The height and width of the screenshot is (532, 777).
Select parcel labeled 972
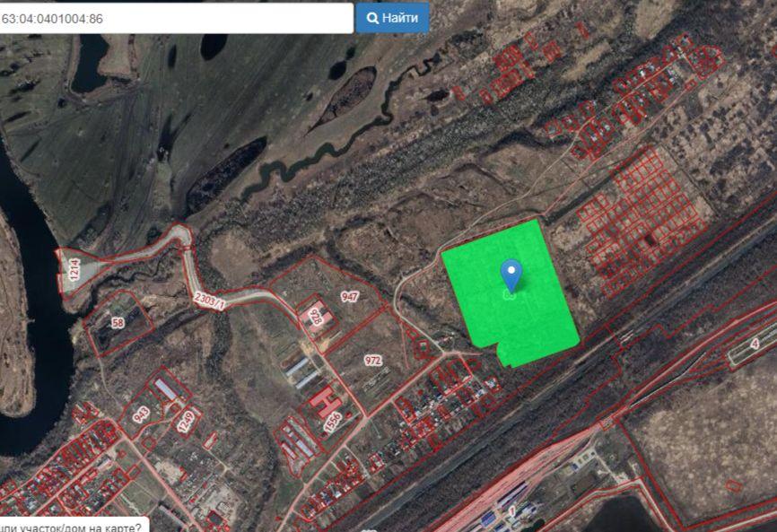372,360
